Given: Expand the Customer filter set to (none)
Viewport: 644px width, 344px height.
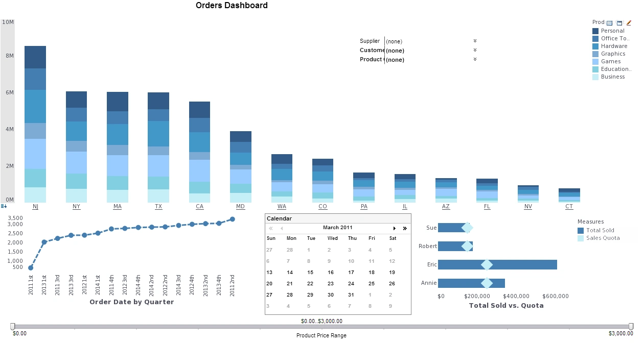Looking at the screenshot, I should coord(474,50).
